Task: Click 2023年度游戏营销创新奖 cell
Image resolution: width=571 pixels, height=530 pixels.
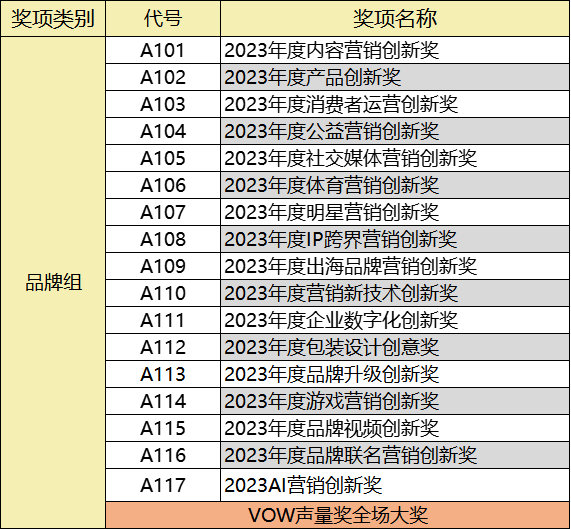Action: click(395, 401)
